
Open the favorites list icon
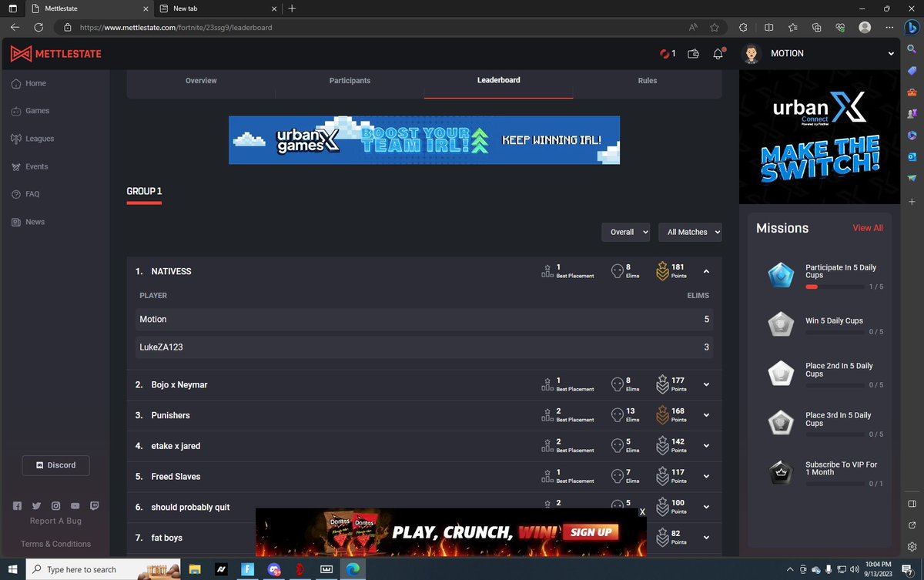coord(793,27)
